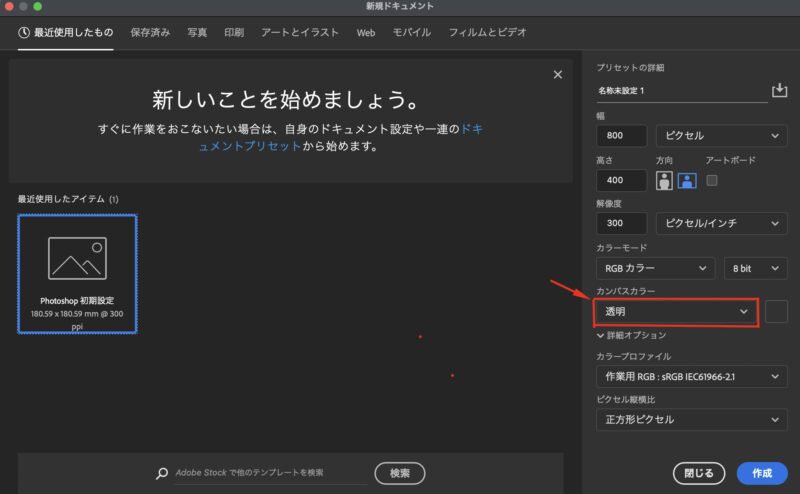
Task: Click the 幅 width input field
Action: [x=620, y=136]
